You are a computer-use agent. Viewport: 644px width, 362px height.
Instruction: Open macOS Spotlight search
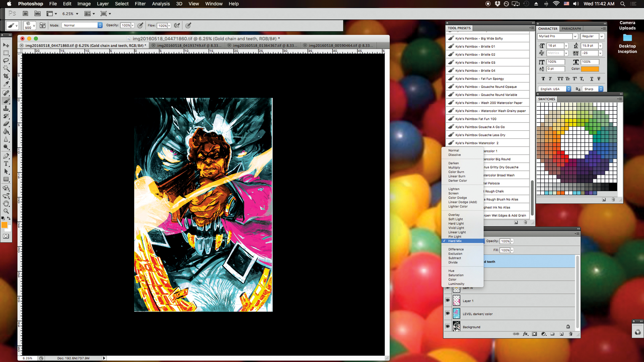click(x=623, y=4)
